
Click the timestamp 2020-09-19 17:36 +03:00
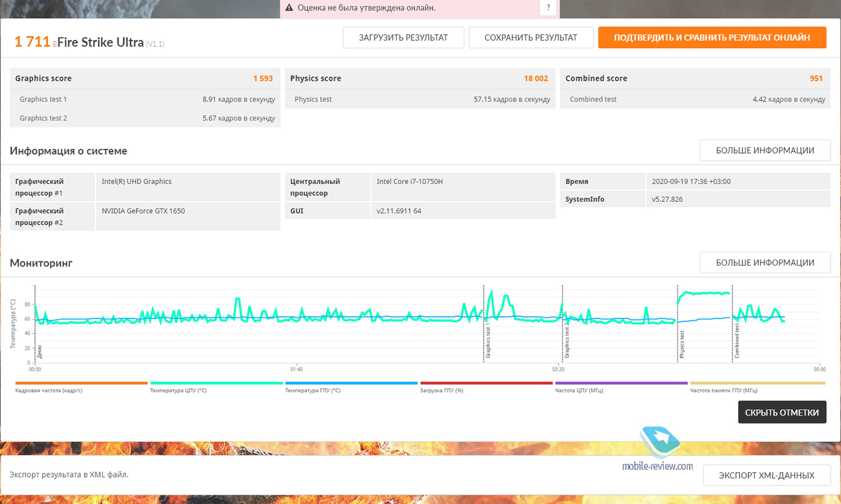691,181
